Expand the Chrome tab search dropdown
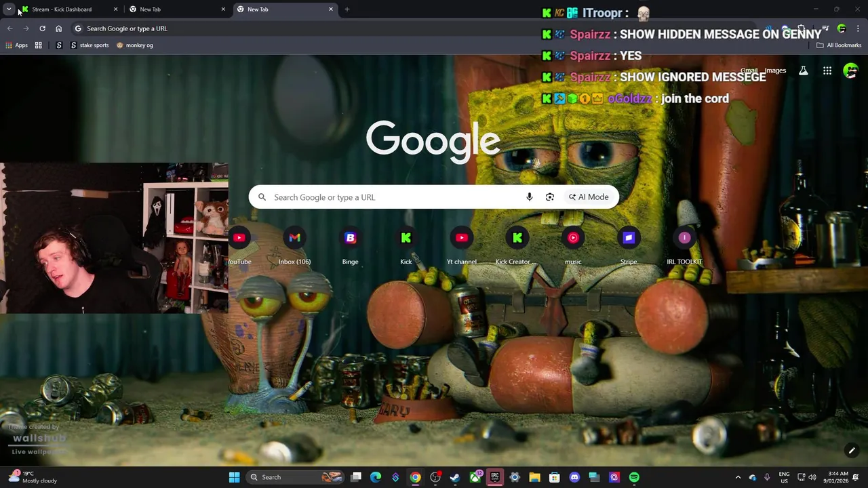 9,9
